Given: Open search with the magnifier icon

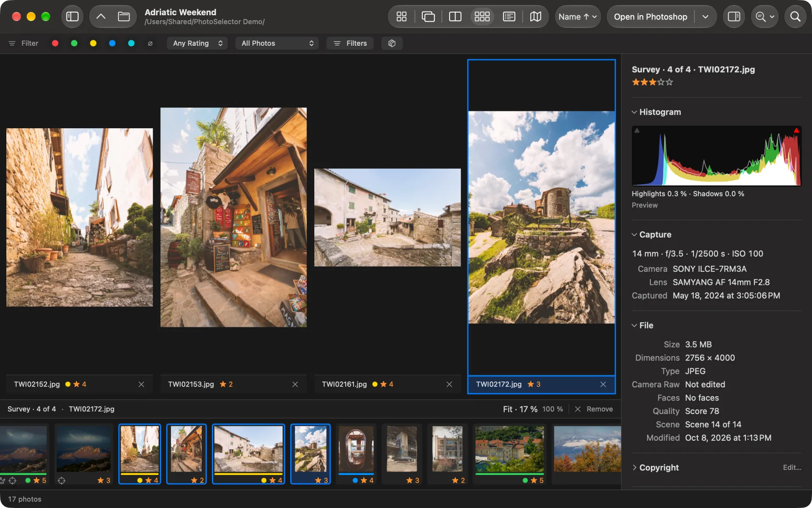Looking at the screenshot, I should click(x=795, y=17).
